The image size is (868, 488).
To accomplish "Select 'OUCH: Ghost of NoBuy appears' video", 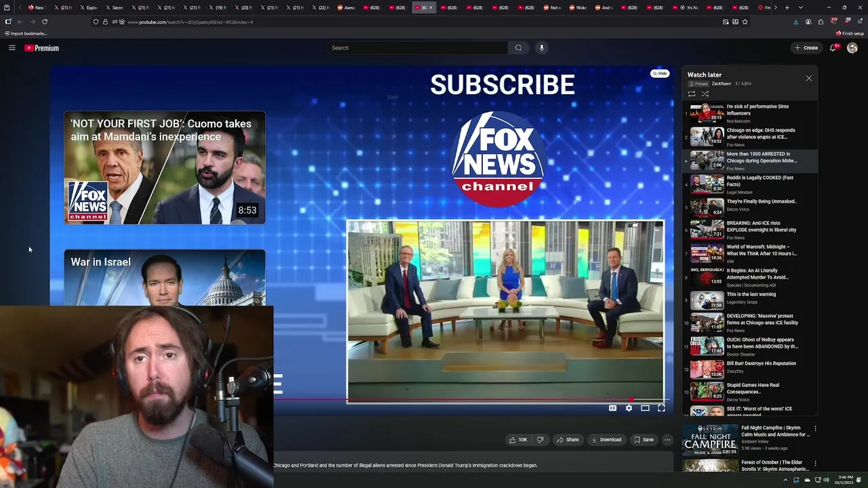I will (x=749, y=346).
